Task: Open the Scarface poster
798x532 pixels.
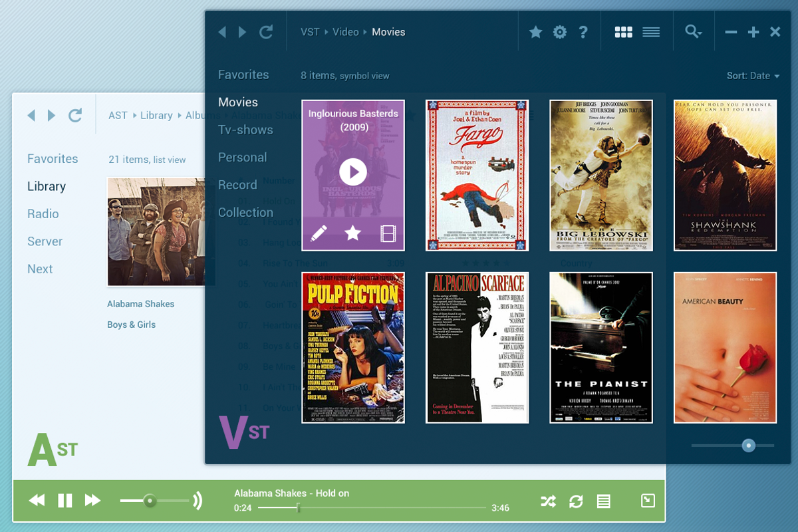Action: click(477, 348)
